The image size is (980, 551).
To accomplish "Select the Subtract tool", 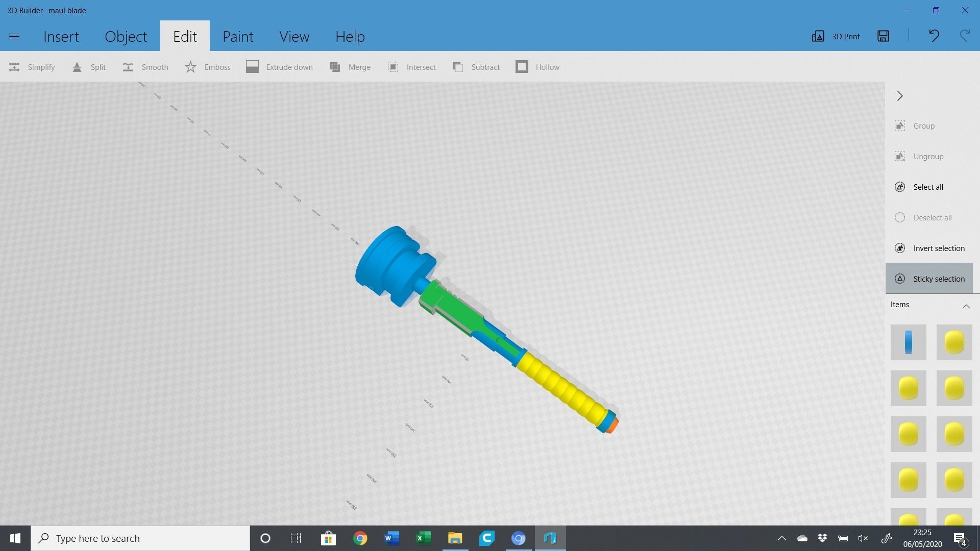I will 476,67.
